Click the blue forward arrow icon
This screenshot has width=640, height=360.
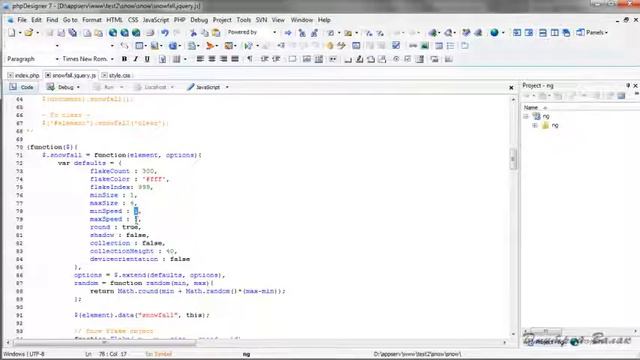pyautogui.click(x=288, y=33)
